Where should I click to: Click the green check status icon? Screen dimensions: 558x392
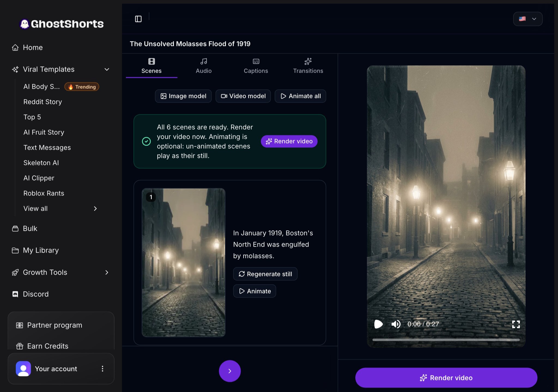tap(146, 141)
